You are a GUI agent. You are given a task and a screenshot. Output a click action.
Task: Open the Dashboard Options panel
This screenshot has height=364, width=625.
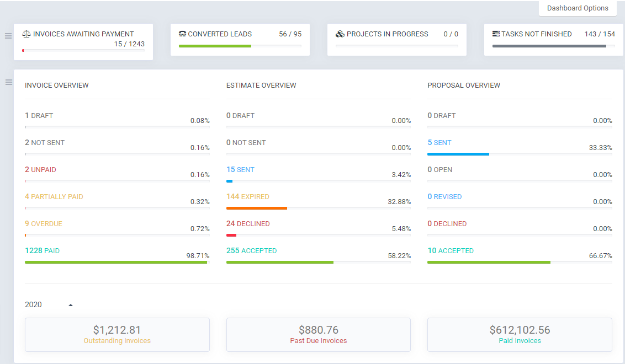pos(578,8)
